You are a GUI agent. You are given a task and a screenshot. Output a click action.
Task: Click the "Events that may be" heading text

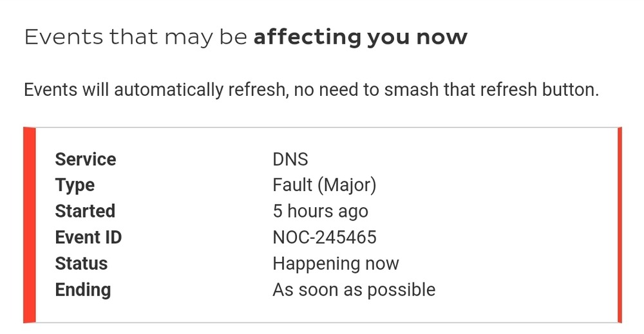[x=135, y=37]
